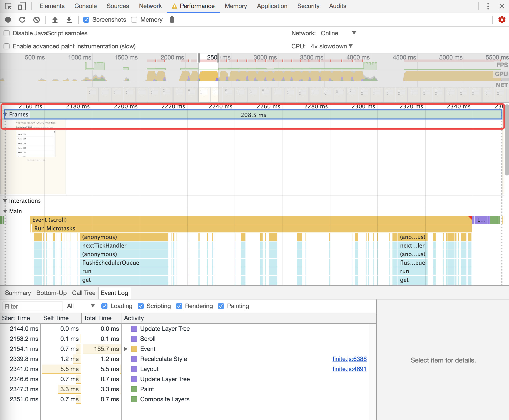Switch to the Network tab

click(x=150, y=6)
